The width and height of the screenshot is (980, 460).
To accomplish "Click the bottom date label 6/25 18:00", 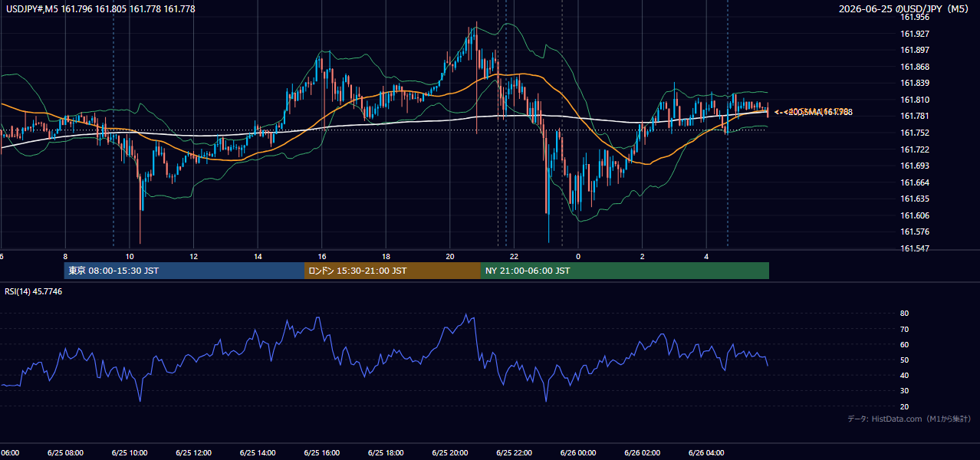I will pos(386,453).
